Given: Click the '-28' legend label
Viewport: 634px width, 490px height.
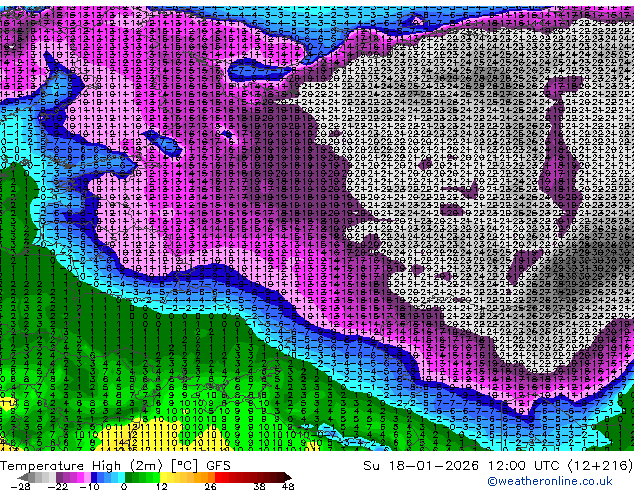Looking at the screenshot, I should (20, 486).
